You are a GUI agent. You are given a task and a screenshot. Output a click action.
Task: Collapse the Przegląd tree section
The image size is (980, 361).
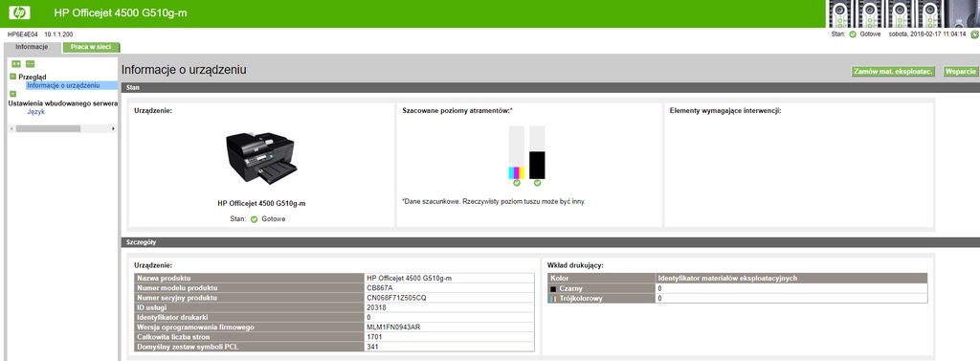click(x=13, y=77)
